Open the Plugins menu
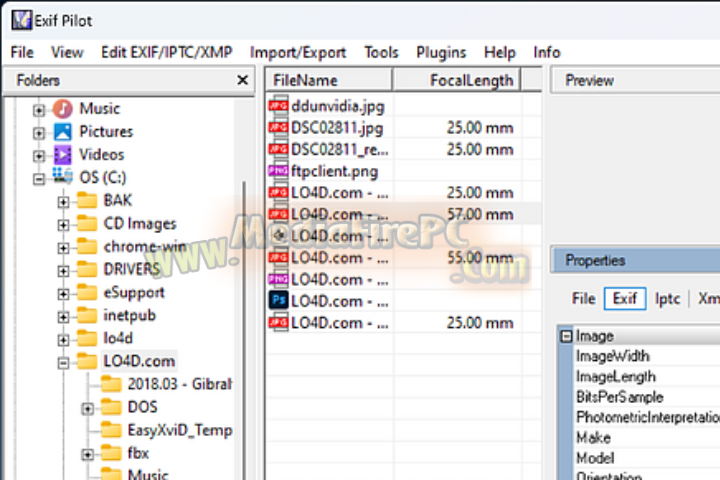Viewport: 720px width, 480px height. coord(441,52)
